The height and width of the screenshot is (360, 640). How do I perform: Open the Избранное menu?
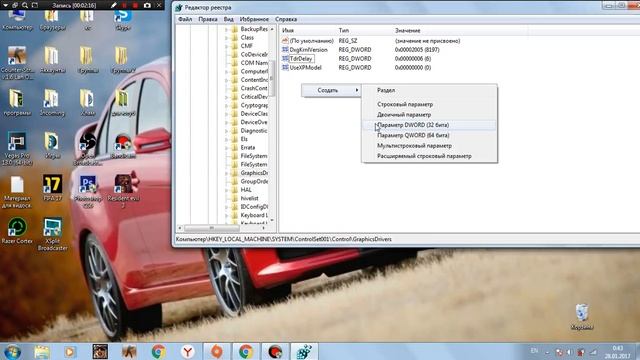click(254, 19)
